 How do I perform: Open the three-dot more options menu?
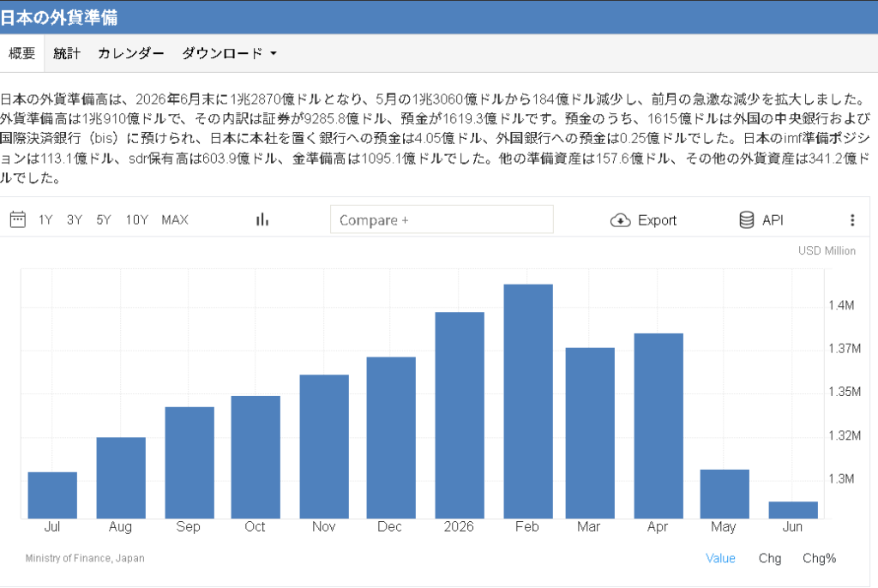pos(852,220)
